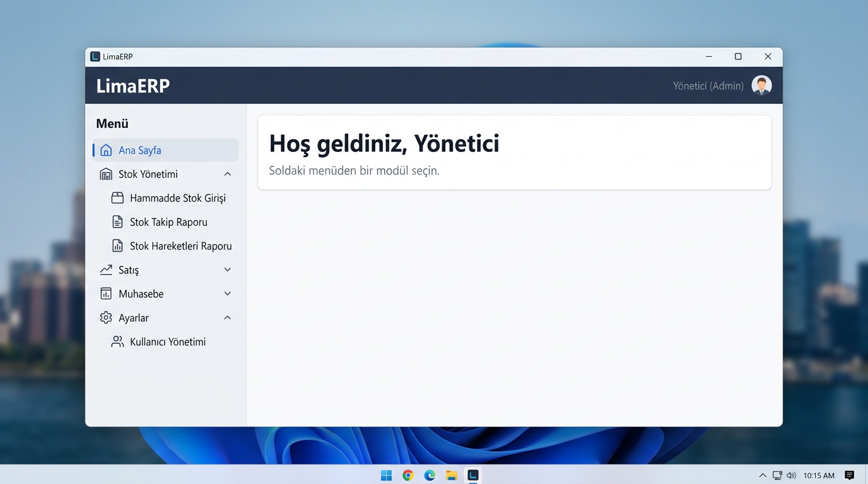Image resolution: width=868 pixels, height=484 pixels.
Task: Click the Menü sidebar heading
Action: click(112, 124)
